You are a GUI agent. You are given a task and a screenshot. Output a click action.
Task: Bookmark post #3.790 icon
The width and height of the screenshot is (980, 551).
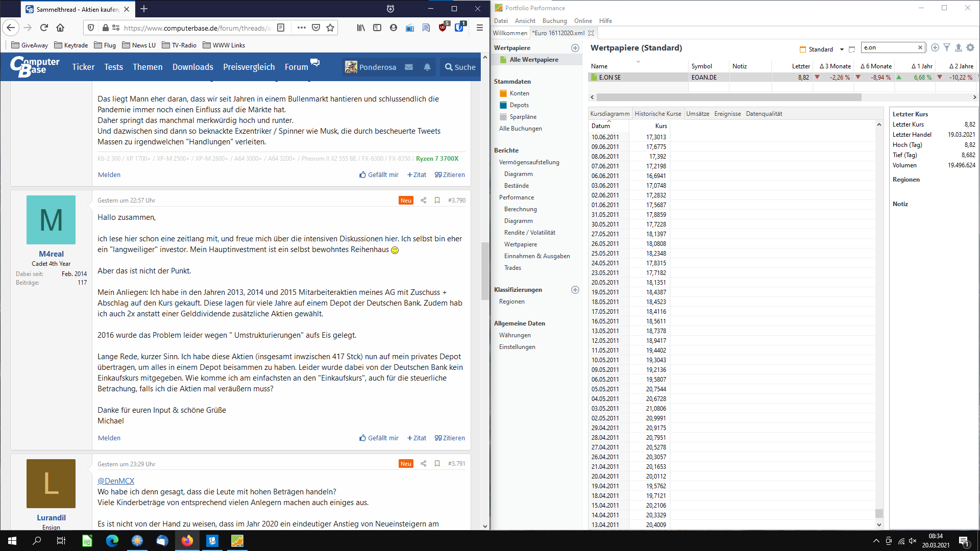tap(437, 201)
